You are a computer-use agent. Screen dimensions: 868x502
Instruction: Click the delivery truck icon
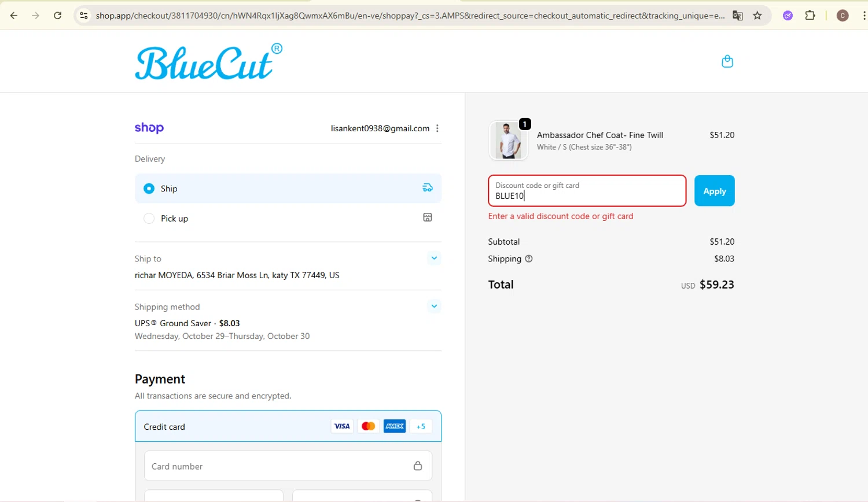tap(428, 187)
